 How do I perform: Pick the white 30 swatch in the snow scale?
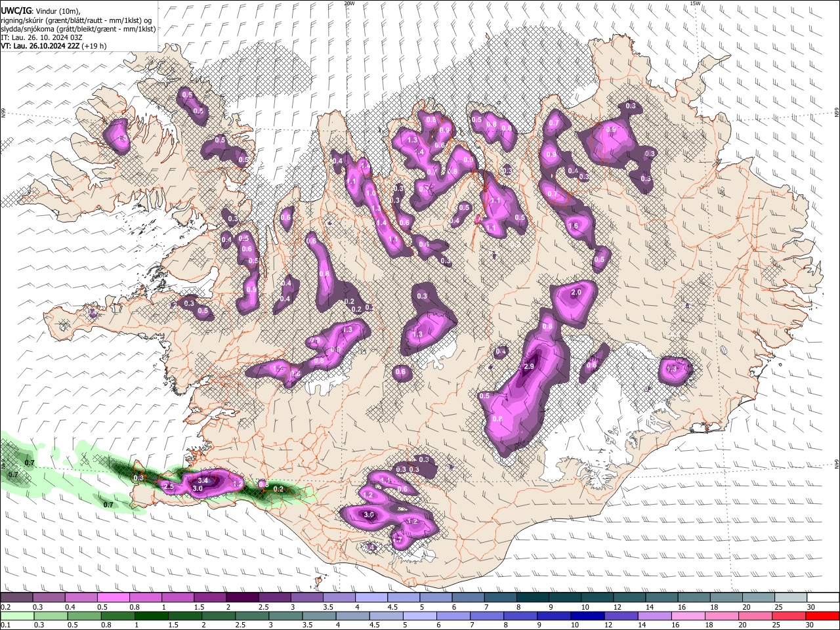point(823,598)
